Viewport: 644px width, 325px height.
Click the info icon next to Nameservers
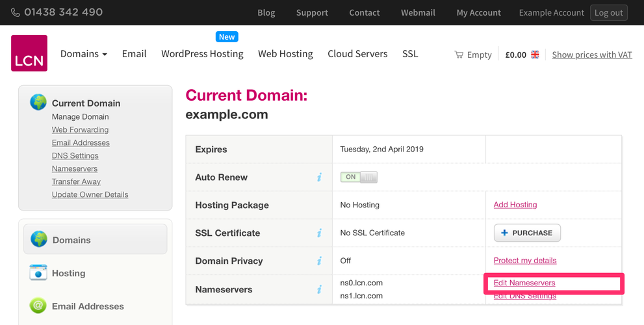point(319,290)
